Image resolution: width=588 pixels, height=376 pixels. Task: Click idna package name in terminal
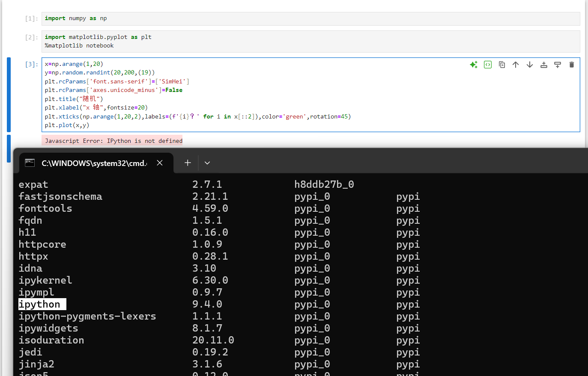(30, 268)
